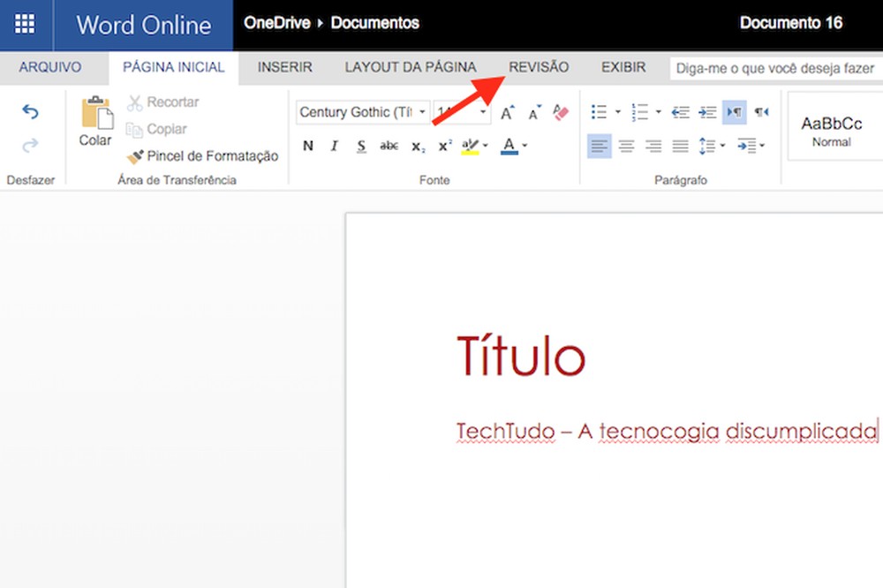Clear formatting with the eraser icon
Image resolution: width=883 pixels, height=588 pixels.
coord(560,113)
